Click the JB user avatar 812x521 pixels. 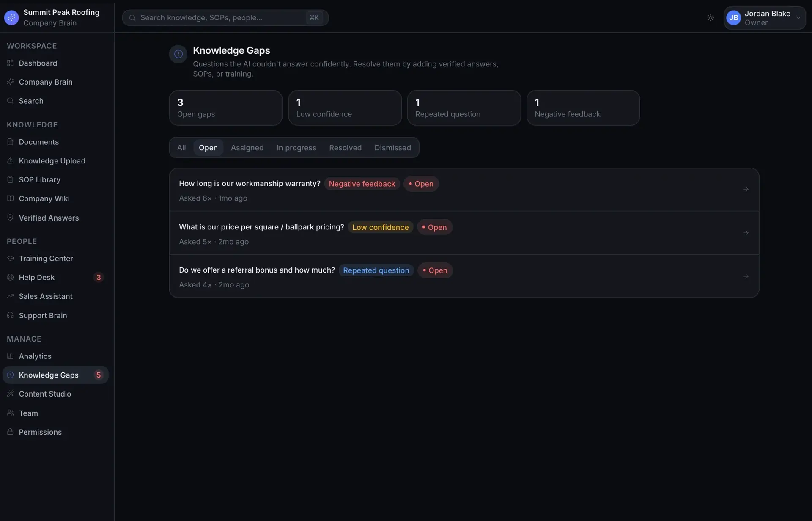tap(734, 18)
